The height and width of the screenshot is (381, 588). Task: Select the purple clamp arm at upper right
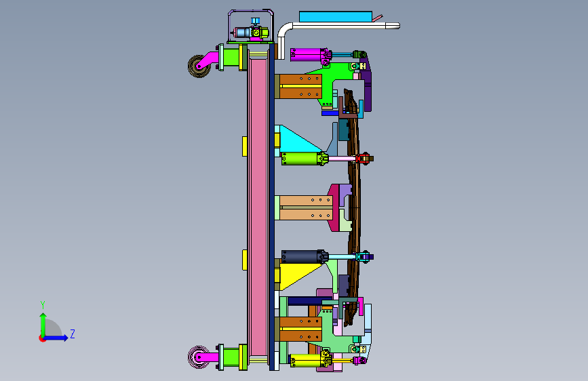pos(366,83)
